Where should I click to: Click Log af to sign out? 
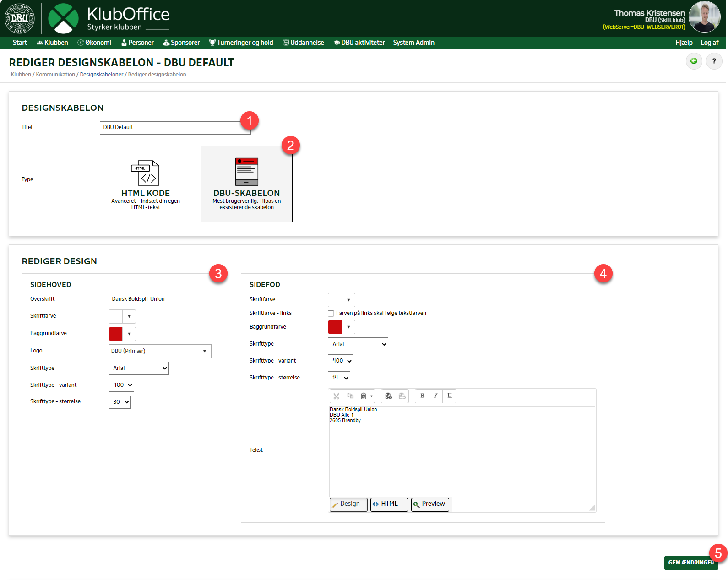pos(709,43)
